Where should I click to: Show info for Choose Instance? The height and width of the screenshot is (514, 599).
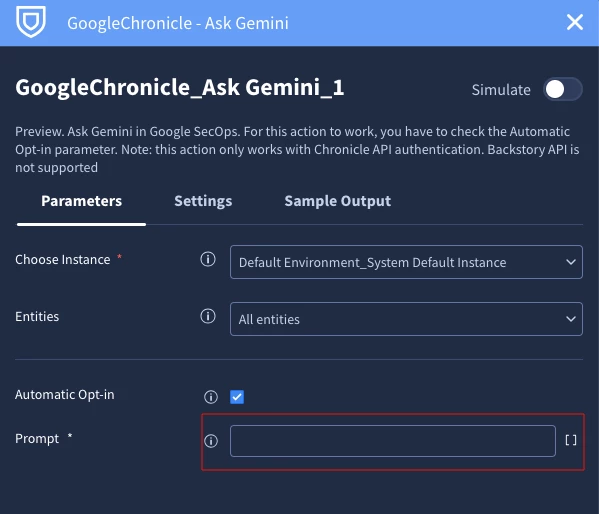pos(208,259)
